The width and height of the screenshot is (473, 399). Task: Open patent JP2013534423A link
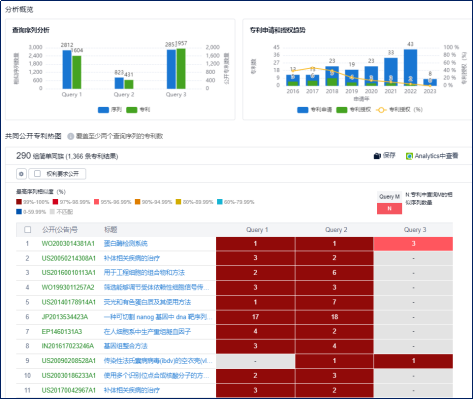pos(65,317)
